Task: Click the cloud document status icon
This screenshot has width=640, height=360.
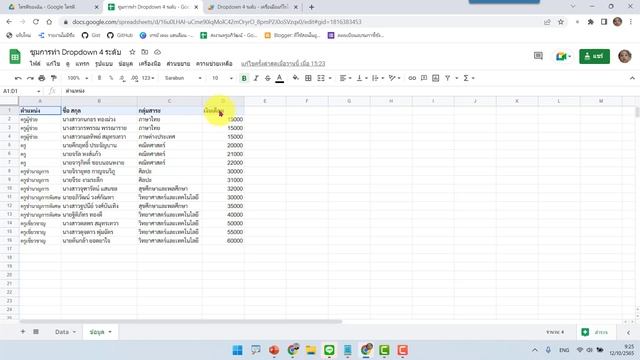Action: click(157, 52)
